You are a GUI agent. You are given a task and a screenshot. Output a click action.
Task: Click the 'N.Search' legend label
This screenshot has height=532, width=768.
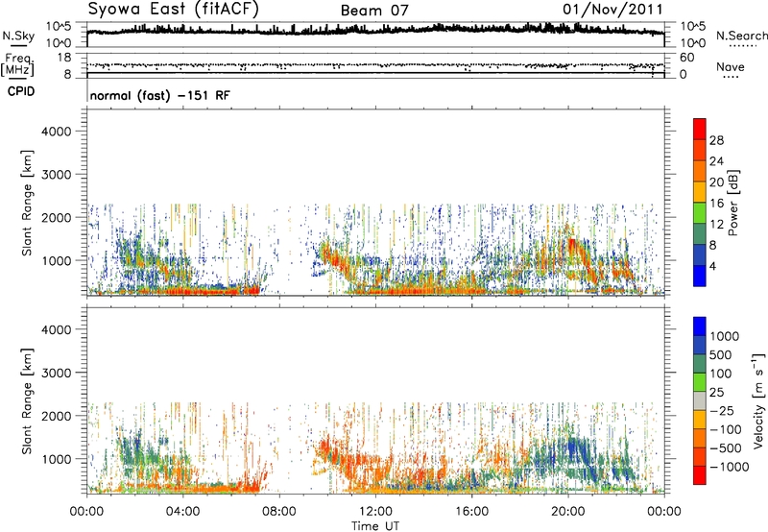(x=741, y=36)
